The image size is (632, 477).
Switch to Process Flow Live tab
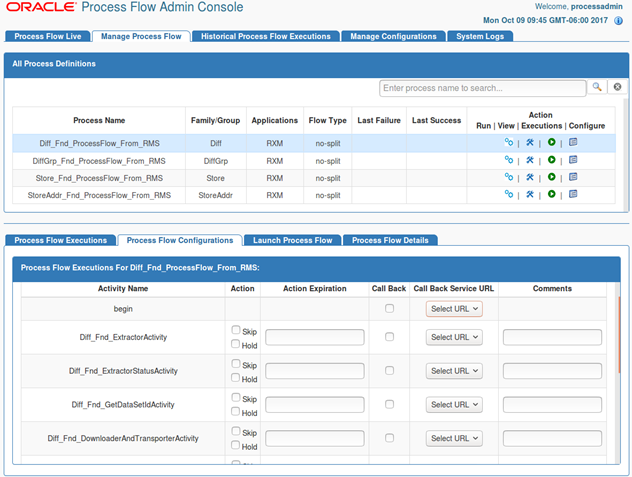(48, 36)
